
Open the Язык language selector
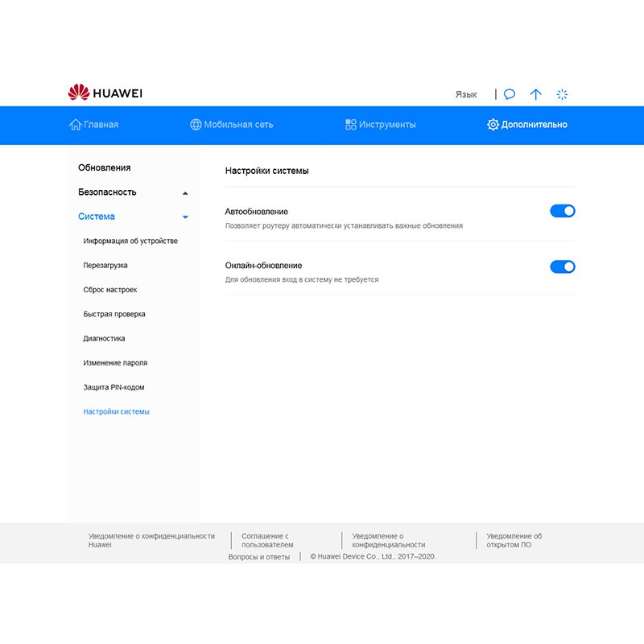pyautogui.click(x=466, y=94)
